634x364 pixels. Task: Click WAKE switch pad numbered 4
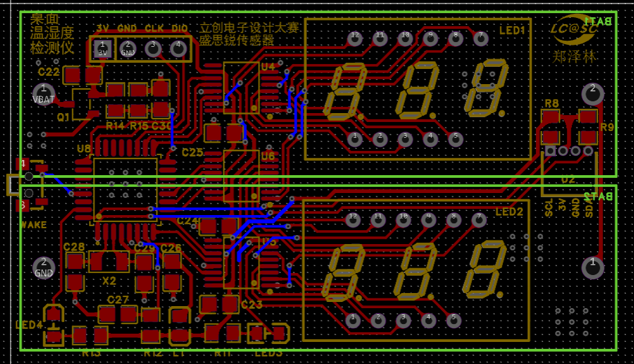(23, 163)
